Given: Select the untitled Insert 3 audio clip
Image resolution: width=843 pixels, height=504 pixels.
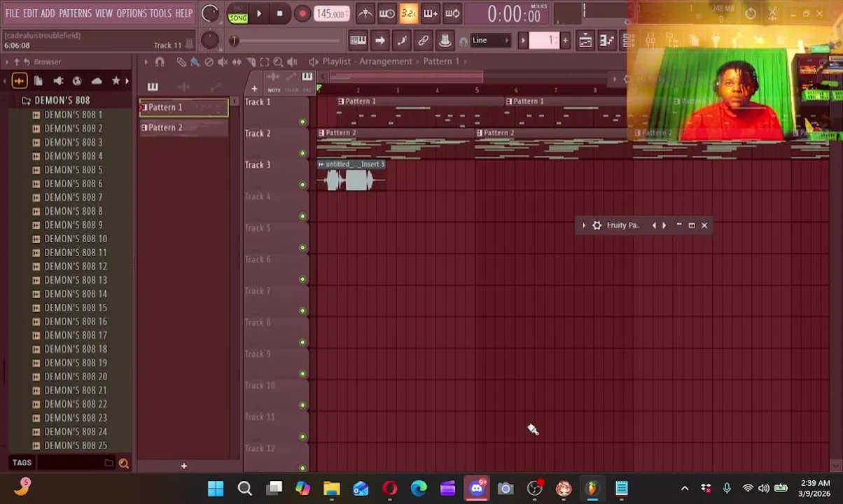Looking at the screenshot, I should coord(351,176).
